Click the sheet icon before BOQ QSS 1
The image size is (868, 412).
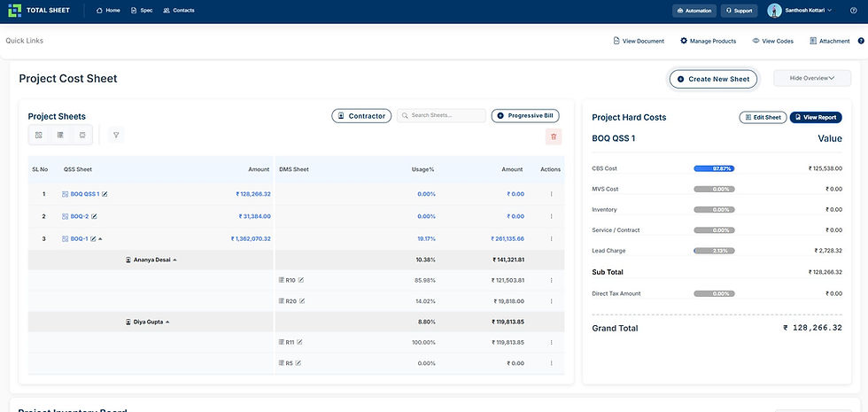[66, 194]
